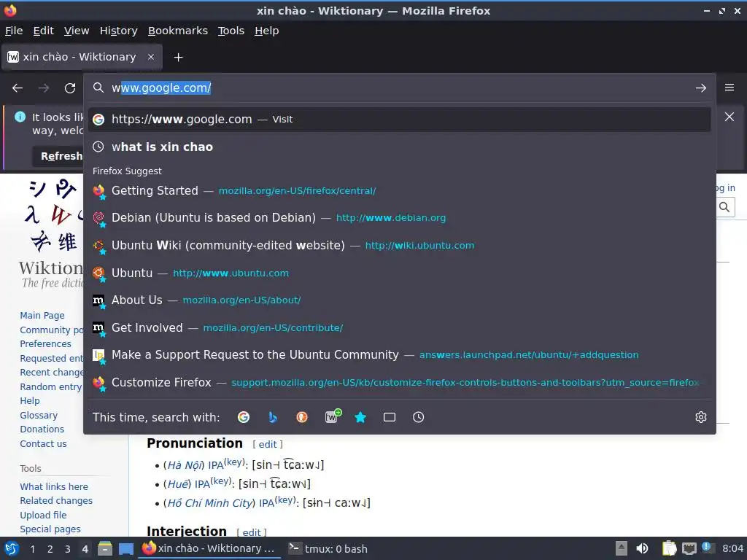
Task: Open the History menu
Action: pyautogui.click(x=119, y=31)
